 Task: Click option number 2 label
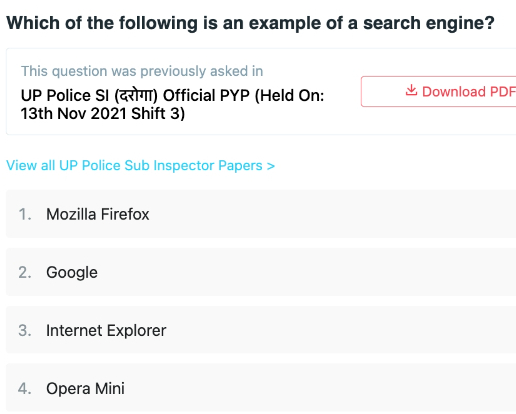coord(25,272)
